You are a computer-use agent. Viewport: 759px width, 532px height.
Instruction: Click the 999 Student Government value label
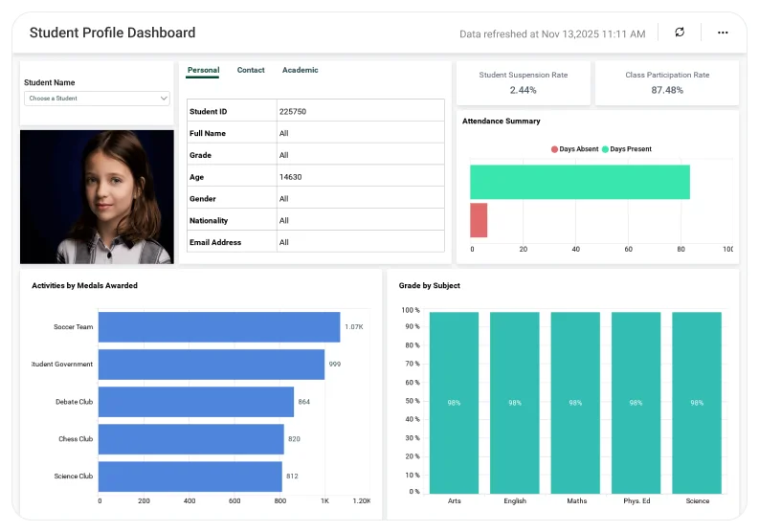coord(335,365)
